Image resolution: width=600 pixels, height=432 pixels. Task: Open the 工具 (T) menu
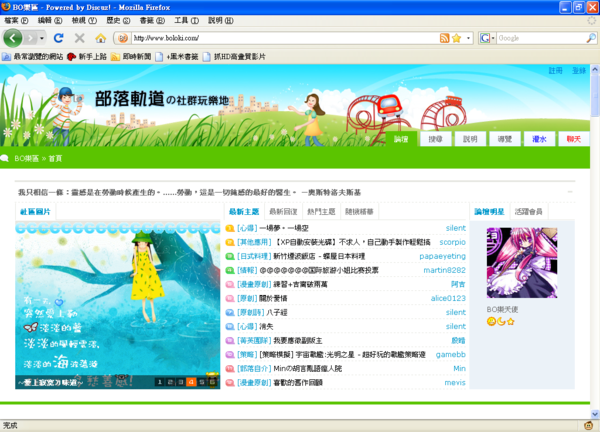[x=186, y=20]
